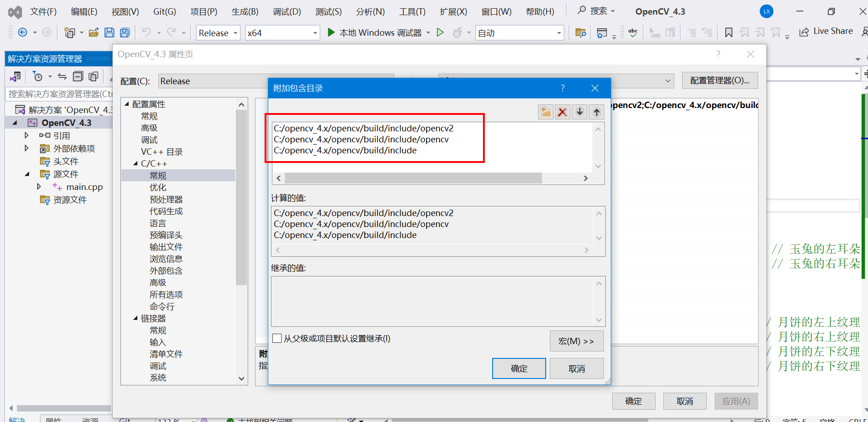Click the 搜索 search box in the title bar
The height and width of the screenshot is (422, 868).
coord(597,11)
